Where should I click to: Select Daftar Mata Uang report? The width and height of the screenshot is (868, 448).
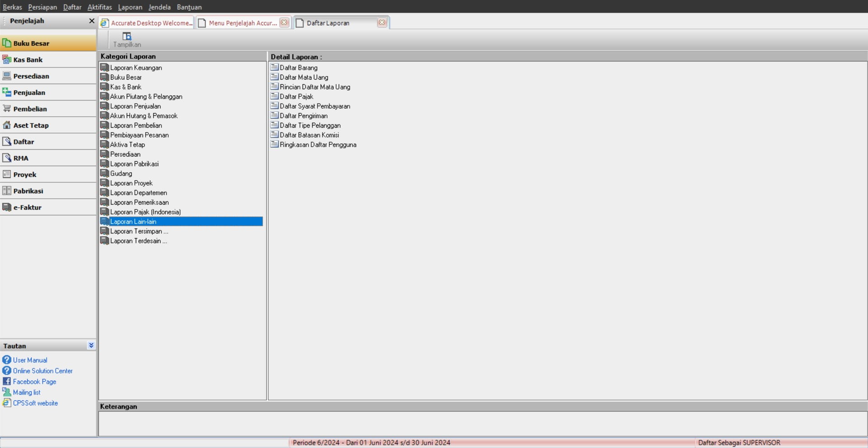(x=304, y=77)
